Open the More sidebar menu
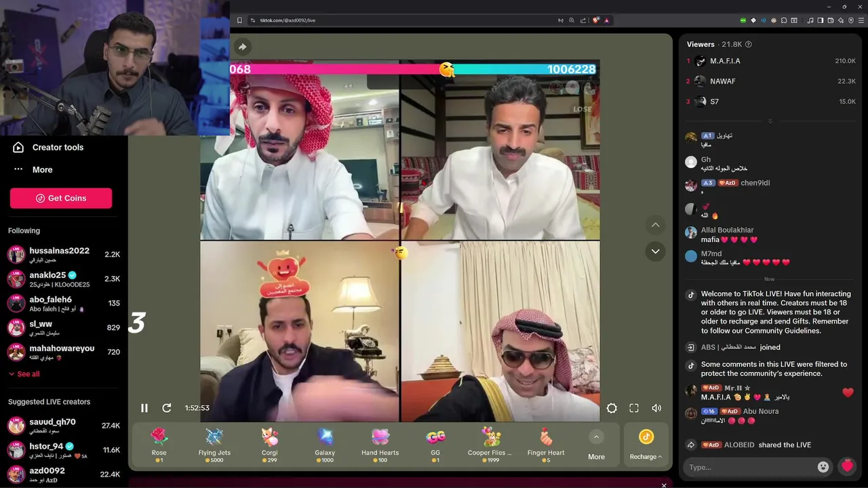This screenshot has width=868, height=488. [x=33, y=169]
